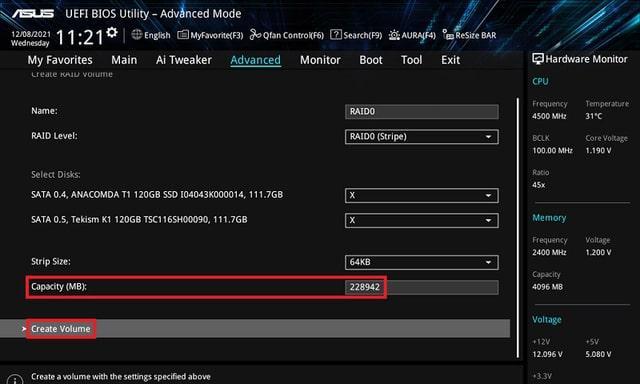Screen dimensions: 640x384
Task: Click the info icon beside help text
Action: point(15,380)
